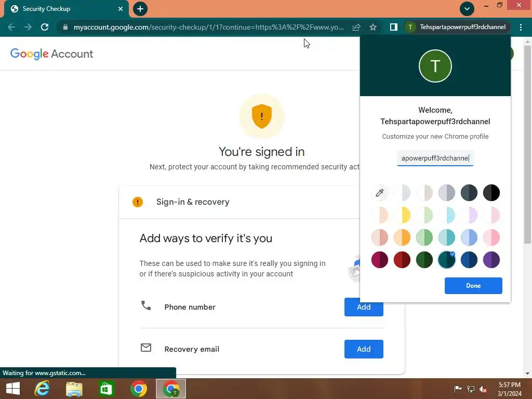
Task: Reload the page with the refresh icon
Action: [x=45, y=27]
